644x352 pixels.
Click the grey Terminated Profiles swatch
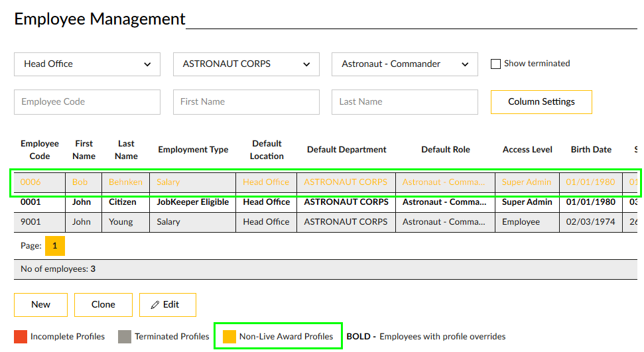[x=125, y=337]
